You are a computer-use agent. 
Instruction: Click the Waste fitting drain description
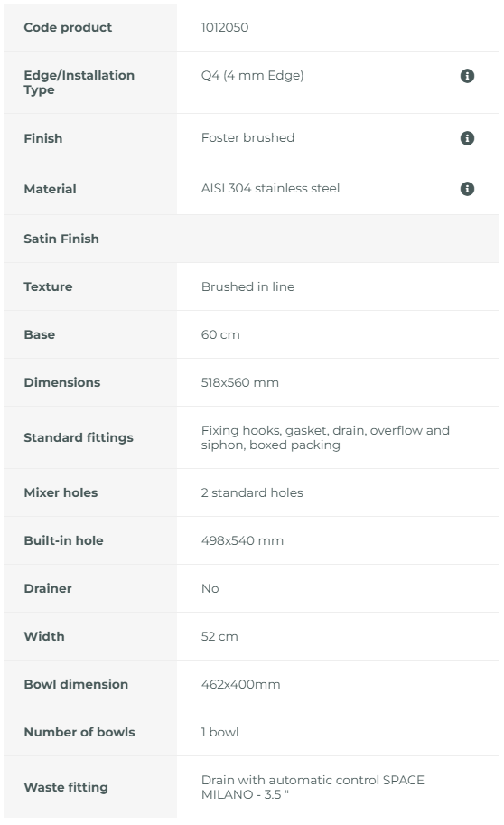pyautogui.click(x=313, y=788)
